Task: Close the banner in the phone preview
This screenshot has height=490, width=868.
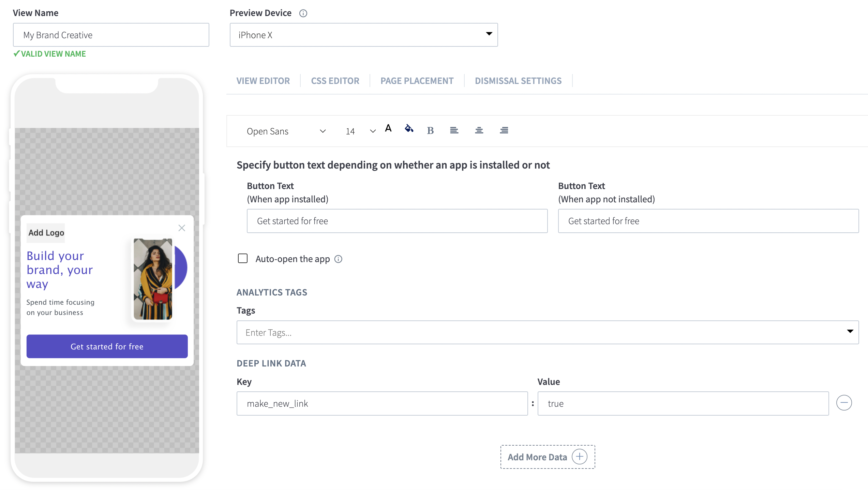Action: pos(182,228)
